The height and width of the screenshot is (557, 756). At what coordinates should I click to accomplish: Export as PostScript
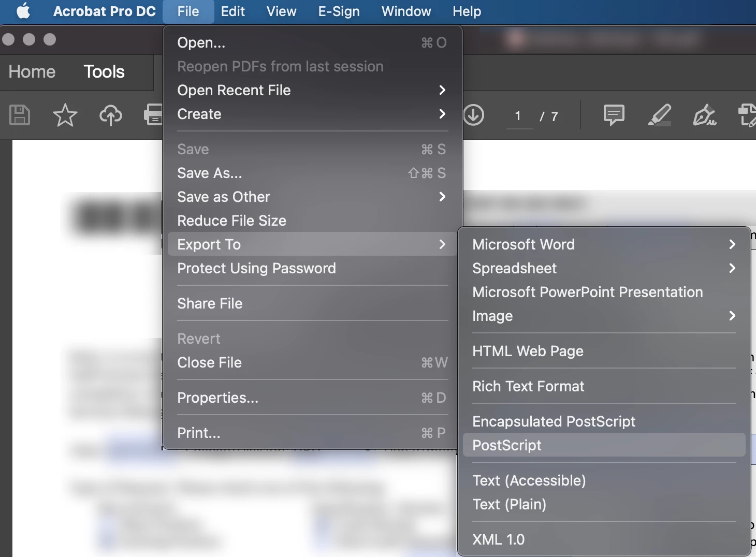point(604,445)
